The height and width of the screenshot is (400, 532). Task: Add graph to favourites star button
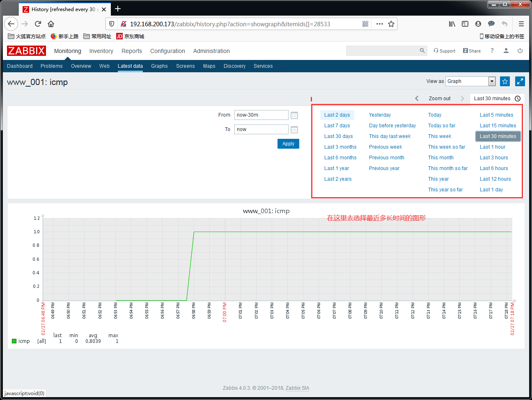(505, 81)
